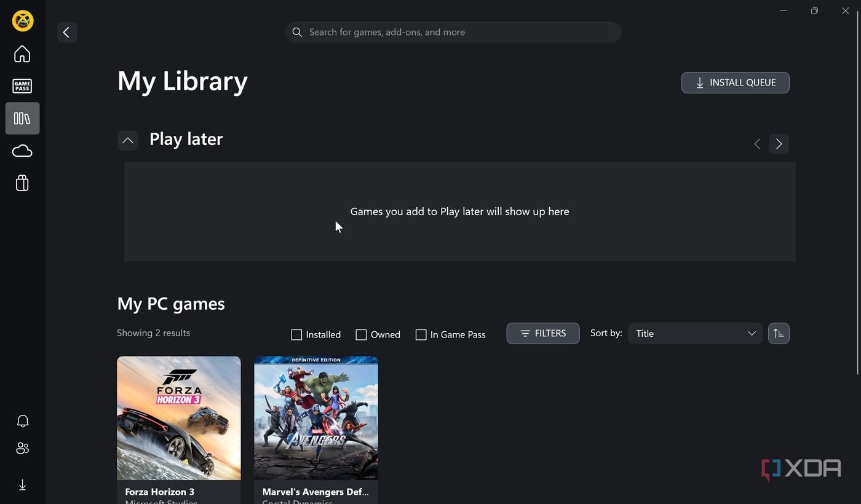861x504 pixels.
Task: Open the Filters panel
Action: 543,333
